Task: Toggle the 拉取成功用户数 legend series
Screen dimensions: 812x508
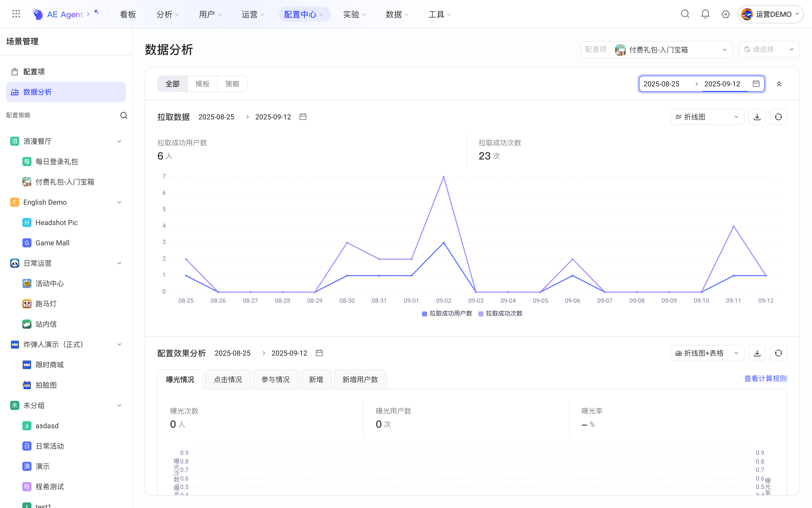Action: [x=447, y=313]
